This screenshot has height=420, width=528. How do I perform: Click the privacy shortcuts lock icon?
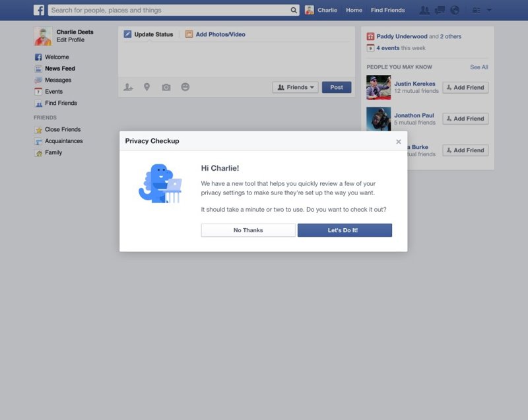coord(475,10)
